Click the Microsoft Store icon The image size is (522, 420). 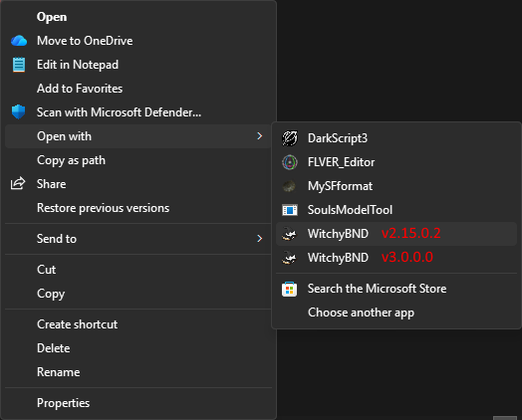click(x=289, y=289)
